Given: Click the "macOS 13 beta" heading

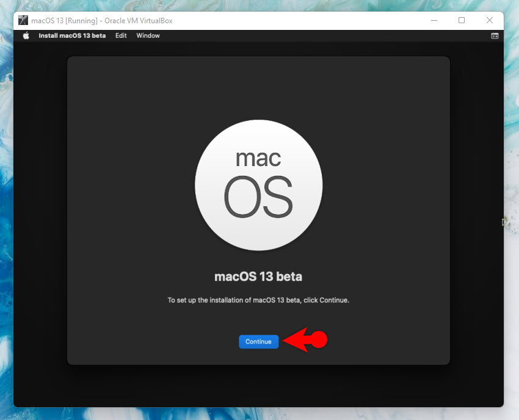Looking at the screenshot, I should pyautogui.click(x=258, y=277).
